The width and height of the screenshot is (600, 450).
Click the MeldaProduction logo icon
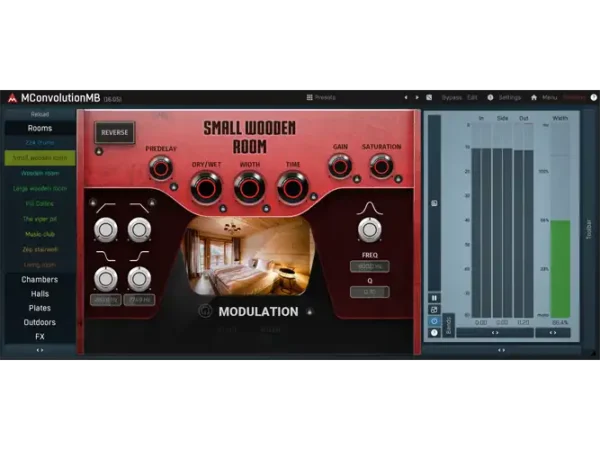[12, 98]
